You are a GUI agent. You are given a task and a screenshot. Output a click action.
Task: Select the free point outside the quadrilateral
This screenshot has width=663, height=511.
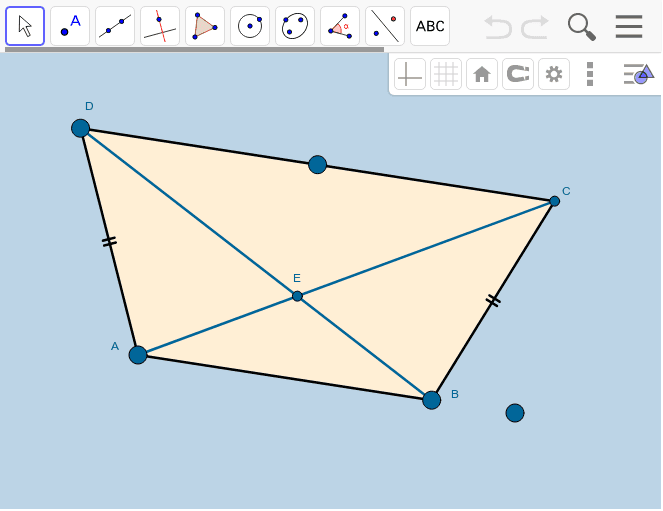(515, 413)
